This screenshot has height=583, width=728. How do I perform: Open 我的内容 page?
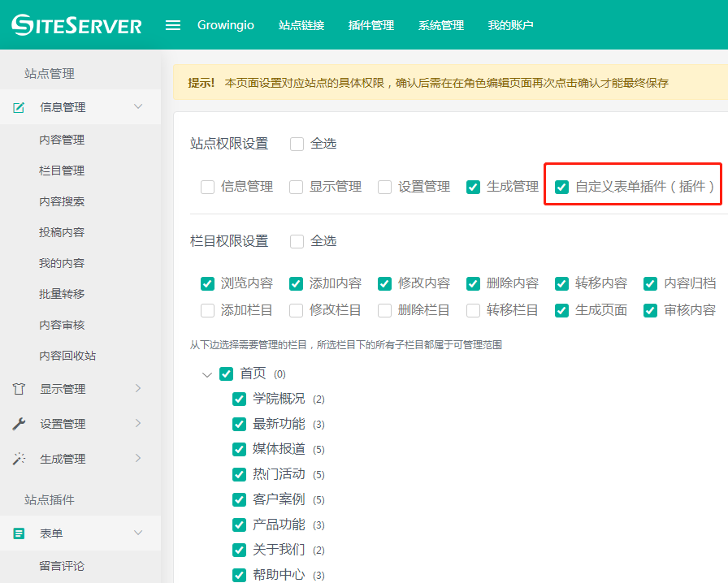point(62,263)
